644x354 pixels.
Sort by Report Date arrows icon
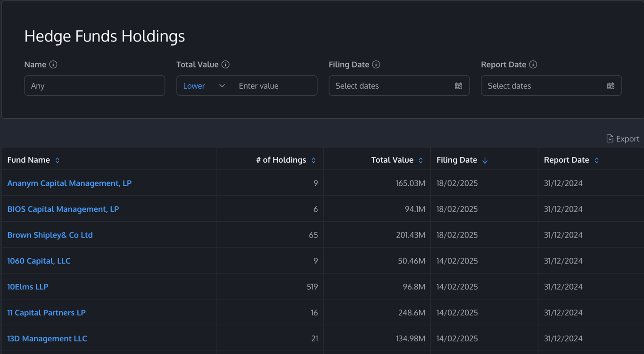click(596, 160)
